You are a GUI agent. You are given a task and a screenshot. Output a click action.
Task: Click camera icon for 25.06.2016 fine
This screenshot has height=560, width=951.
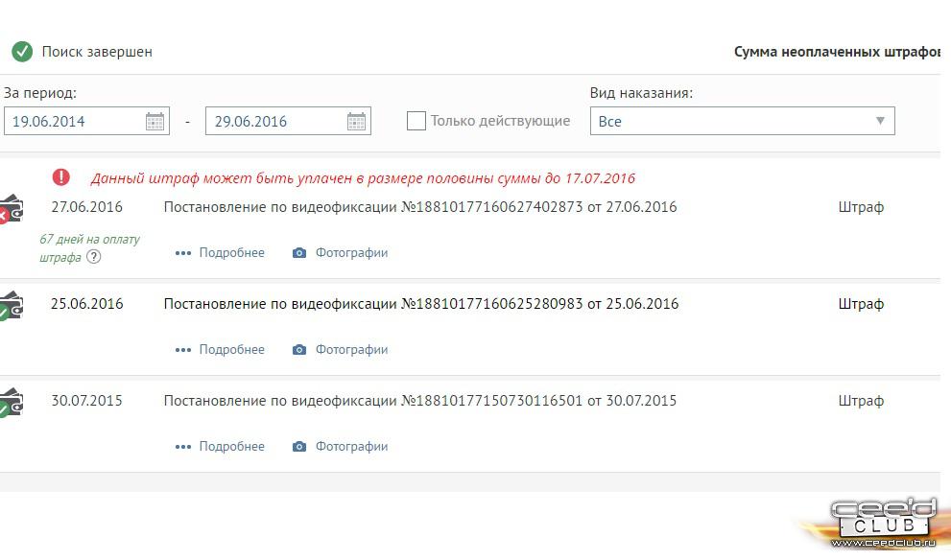click(299, 350)
